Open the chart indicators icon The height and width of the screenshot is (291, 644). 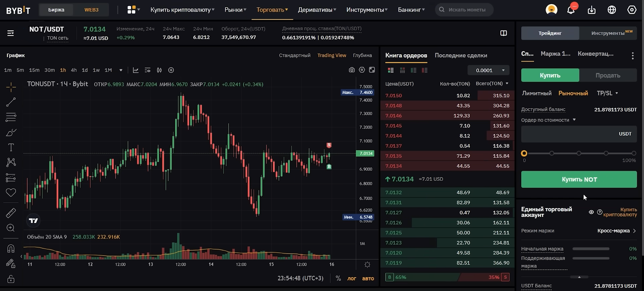(x=136, y=70)
